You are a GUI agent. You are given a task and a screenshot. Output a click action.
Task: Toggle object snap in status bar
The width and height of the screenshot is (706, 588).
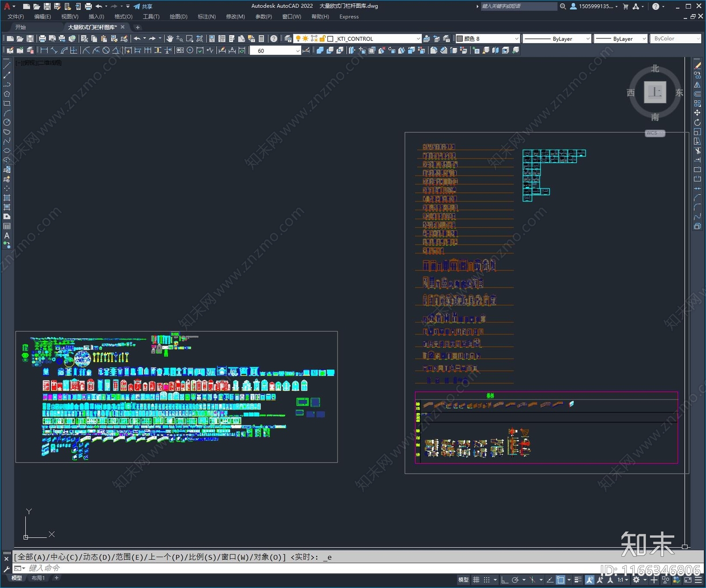(560, 580)
